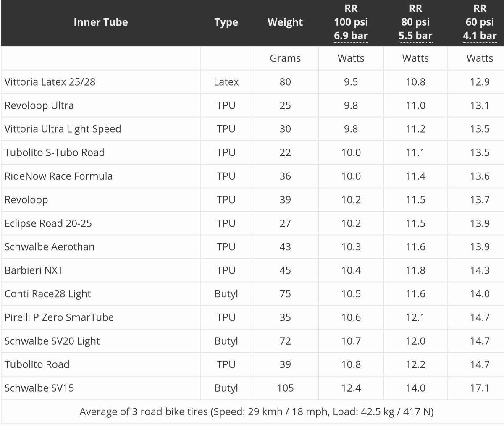The image size is (504, 427).
Task: Choose the RideNow Race Formula entry
Action: [58, 176]
